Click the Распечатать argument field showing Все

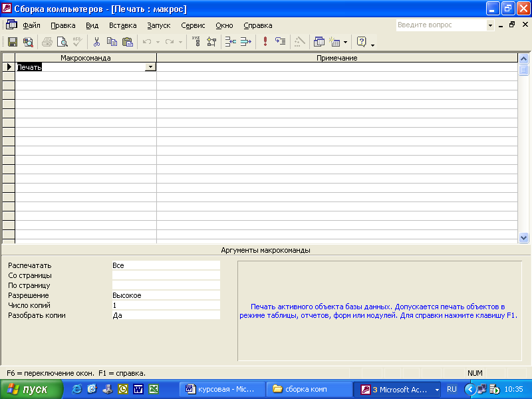pos(166,265)
